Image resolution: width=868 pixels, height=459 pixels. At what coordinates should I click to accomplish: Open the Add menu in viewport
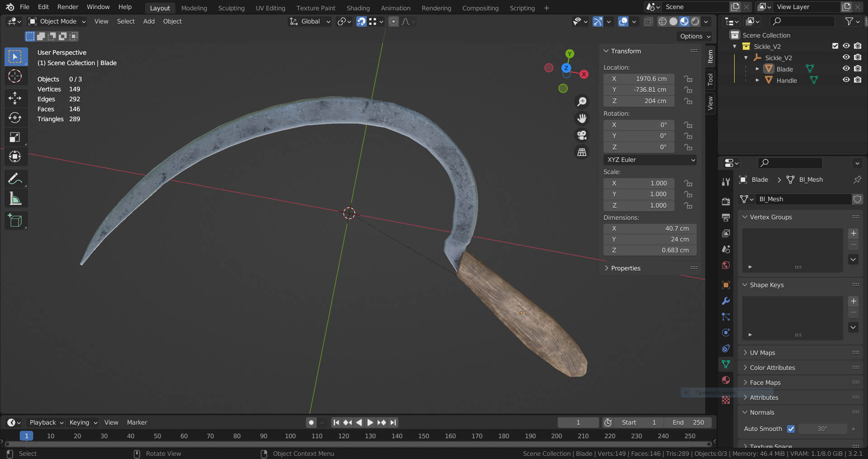[x=149, y=21]
